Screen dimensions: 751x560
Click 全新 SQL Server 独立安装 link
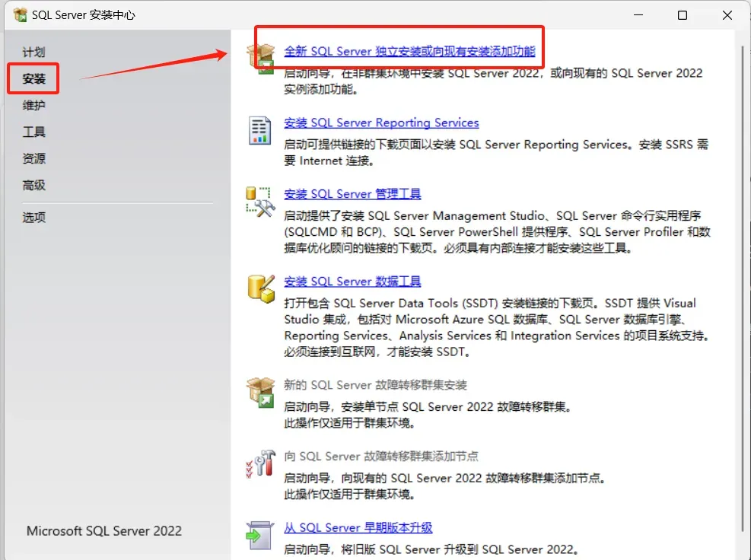click(409, 51)
